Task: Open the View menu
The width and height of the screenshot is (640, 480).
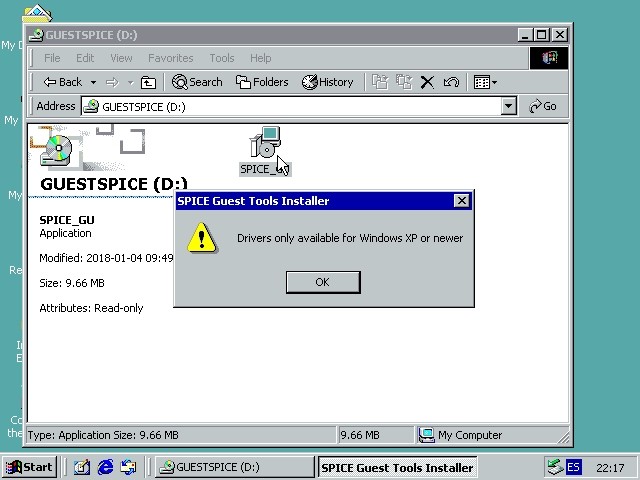Action: (121, 58)
